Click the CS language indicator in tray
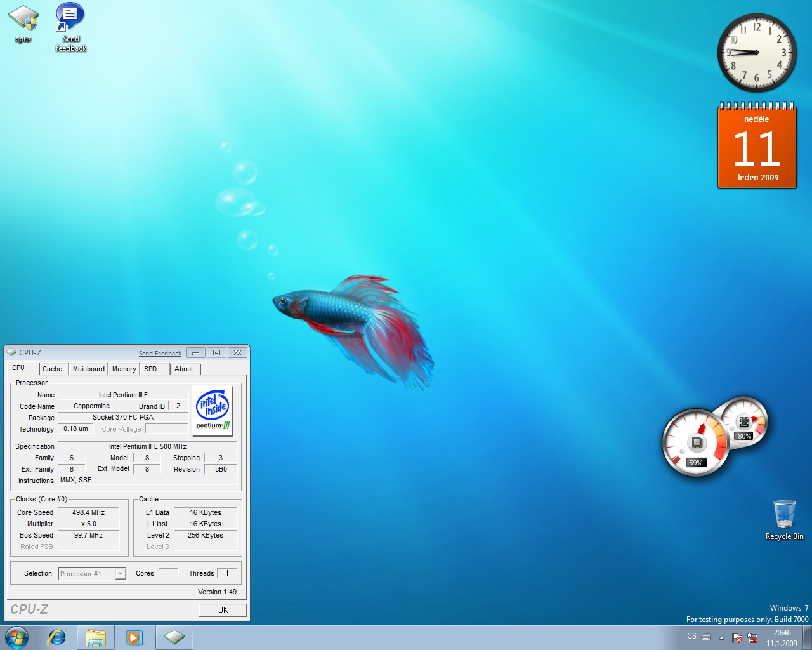The height and width of the screenshot is (650, 812). (x=691, y=636)
